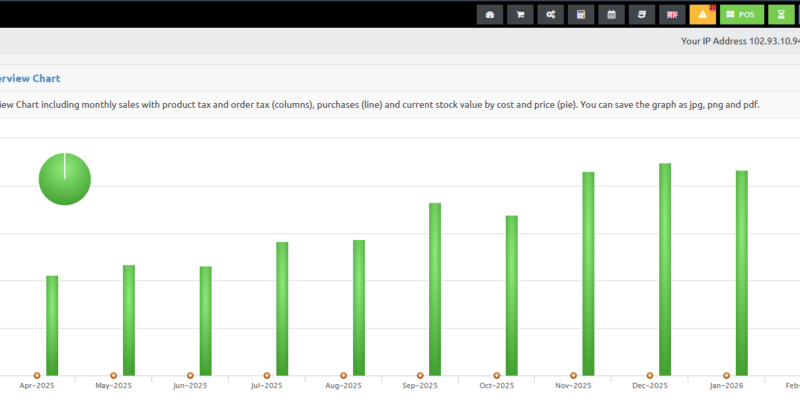Screen dimensions: 800x400
Task: Click May-2025 purchases line marker
Action: [x=113, y=376]
